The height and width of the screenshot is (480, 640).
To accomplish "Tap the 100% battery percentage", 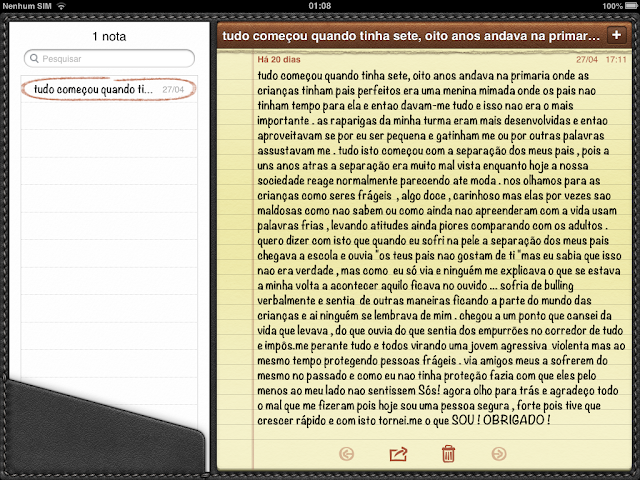I will point(613,6).
